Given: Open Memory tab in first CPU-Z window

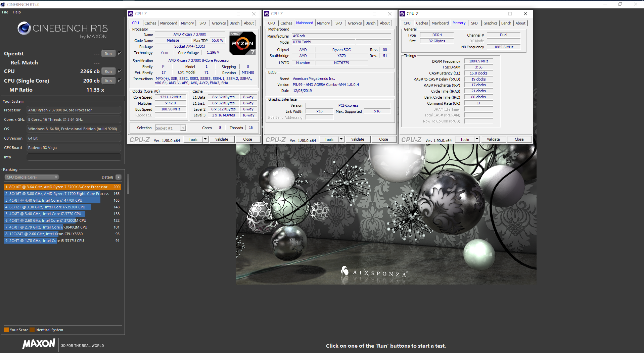Looking at the screenshot, I should 187,23.
